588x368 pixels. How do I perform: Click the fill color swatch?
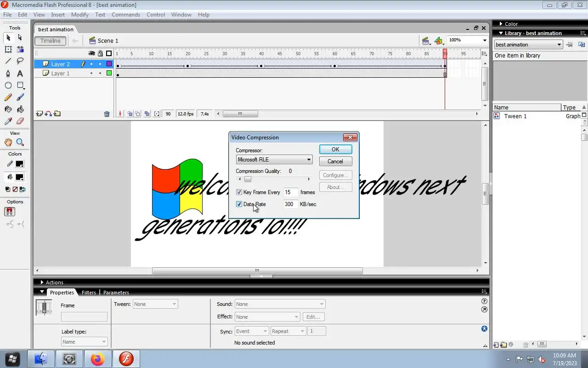[x=20, y=177]
